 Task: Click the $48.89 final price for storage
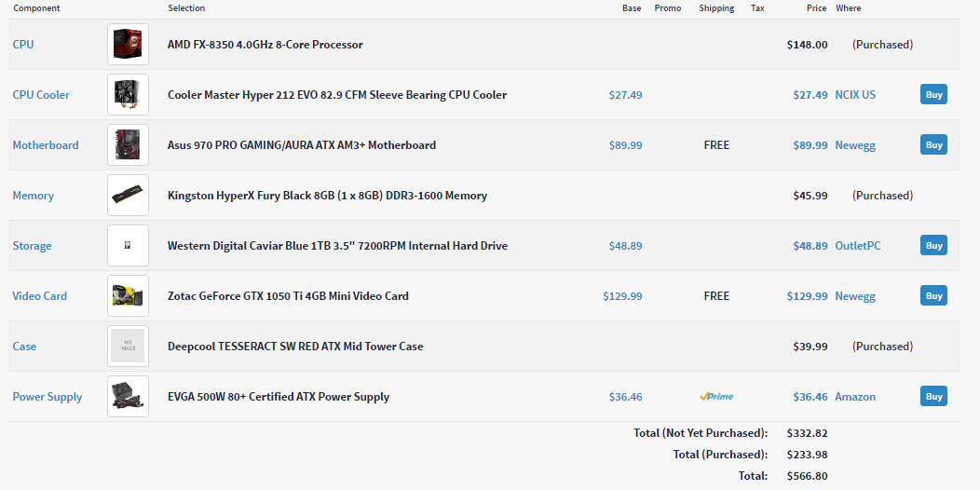pyautogui.click(x=810, y=246)
